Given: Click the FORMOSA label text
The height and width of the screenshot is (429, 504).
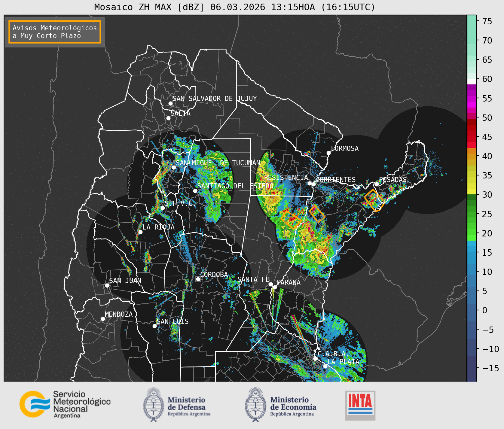Looking at the screenshot, I should click(345, 148).
